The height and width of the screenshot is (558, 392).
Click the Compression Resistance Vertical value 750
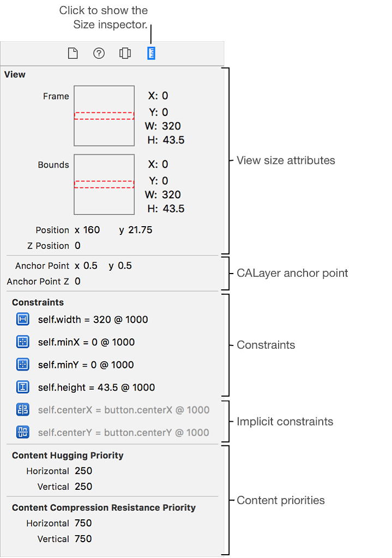click(x=83, y=538)
